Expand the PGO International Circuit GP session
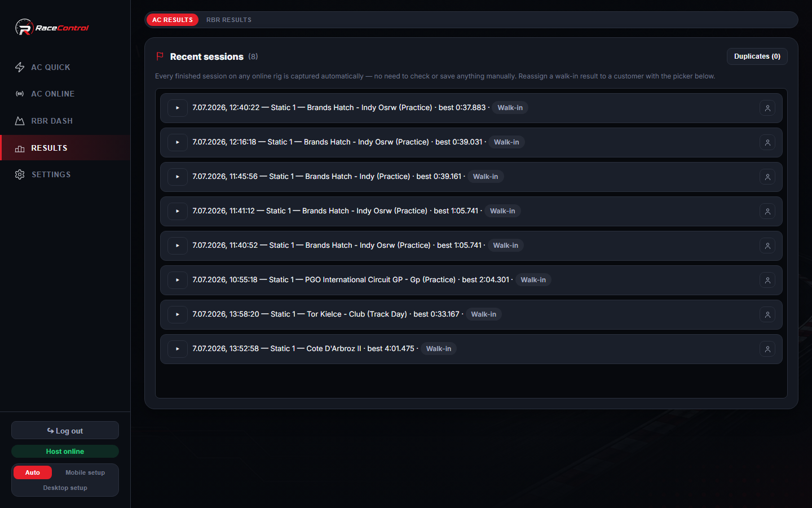 pos(178,280)
